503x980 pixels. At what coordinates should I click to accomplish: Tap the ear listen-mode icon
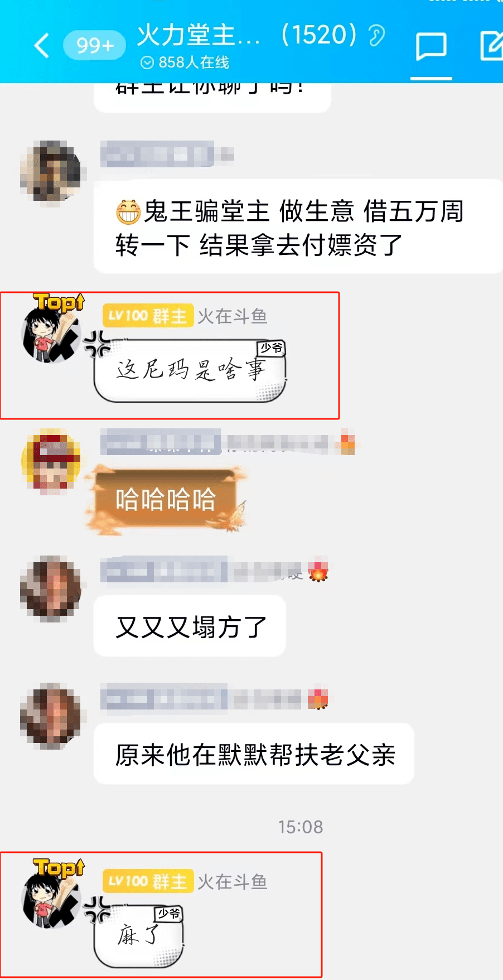pos(376,36)
